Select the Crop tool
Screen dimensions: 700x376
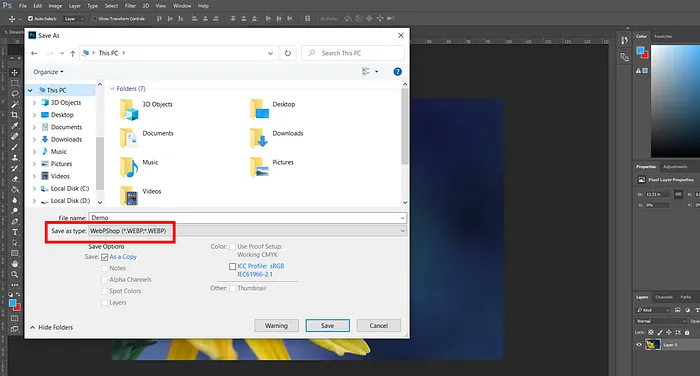(x=14, y=115)
